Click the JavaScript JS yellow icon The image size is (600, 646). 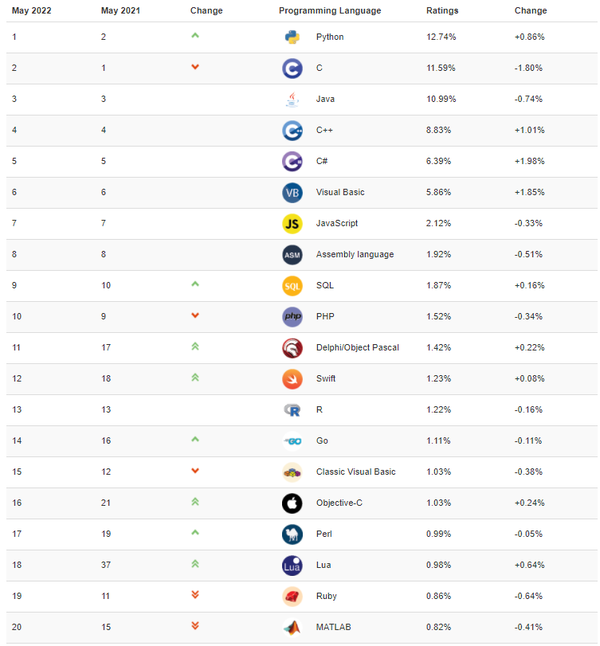pos(292,223)
